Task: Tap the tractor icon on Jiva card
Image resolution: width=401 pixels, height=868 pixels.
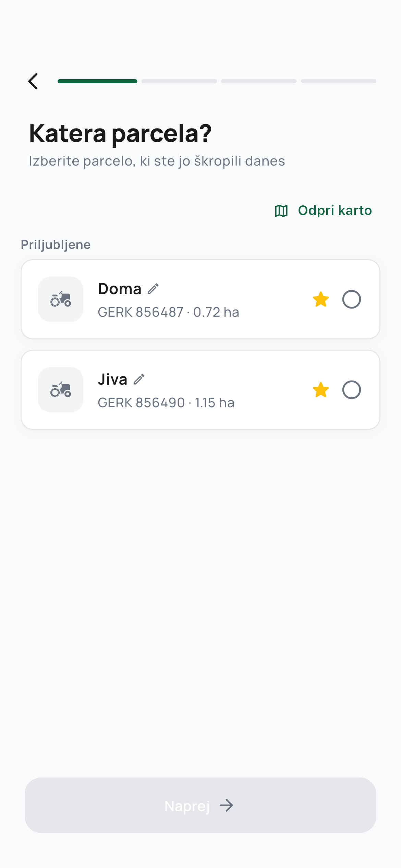Action: 61,390
